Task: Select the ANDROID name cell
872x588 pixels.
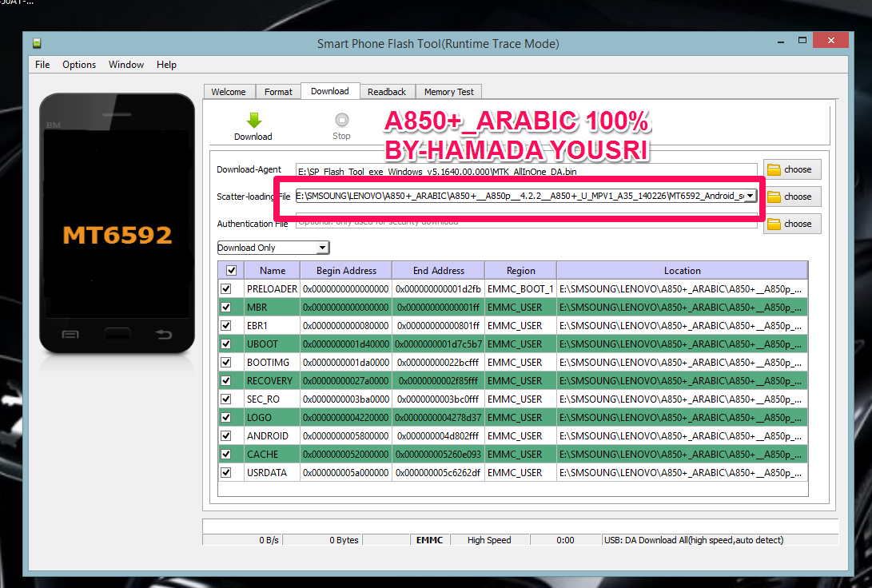Action: (272, 435)
